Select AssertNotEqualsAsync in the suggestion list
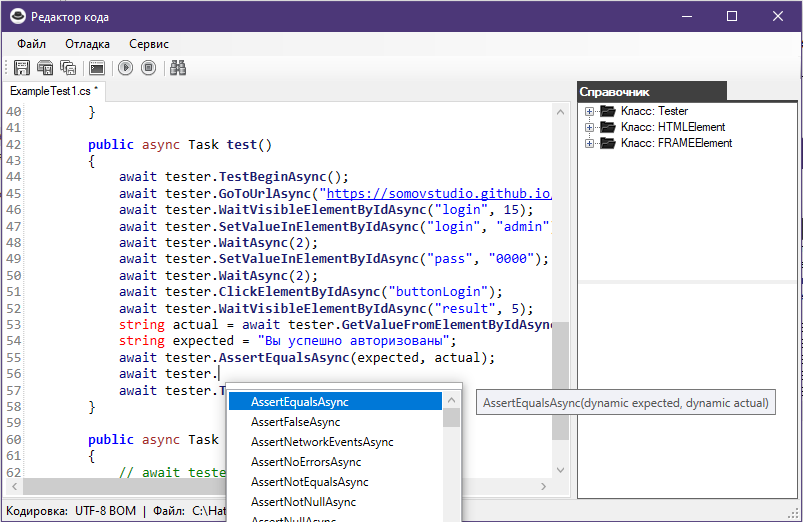The width and height of the screenshot is (803, 522). pyautogui.click(x=306, y=482)
